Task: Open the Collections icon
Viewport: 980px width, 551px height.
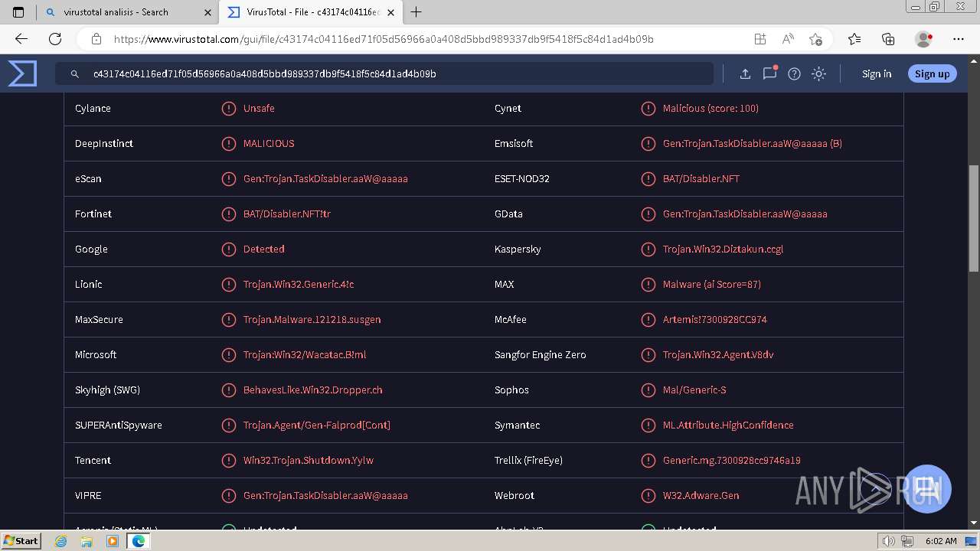Action: click(888, 39)
